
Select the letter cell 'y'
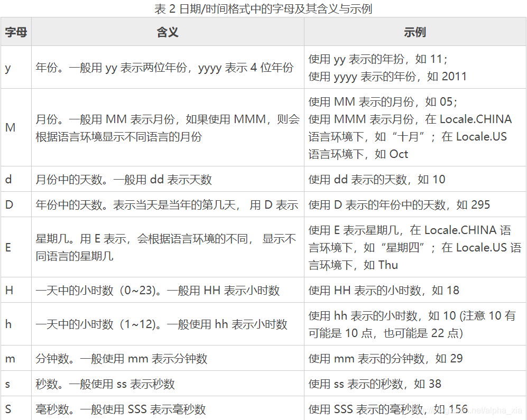point(16,68)
